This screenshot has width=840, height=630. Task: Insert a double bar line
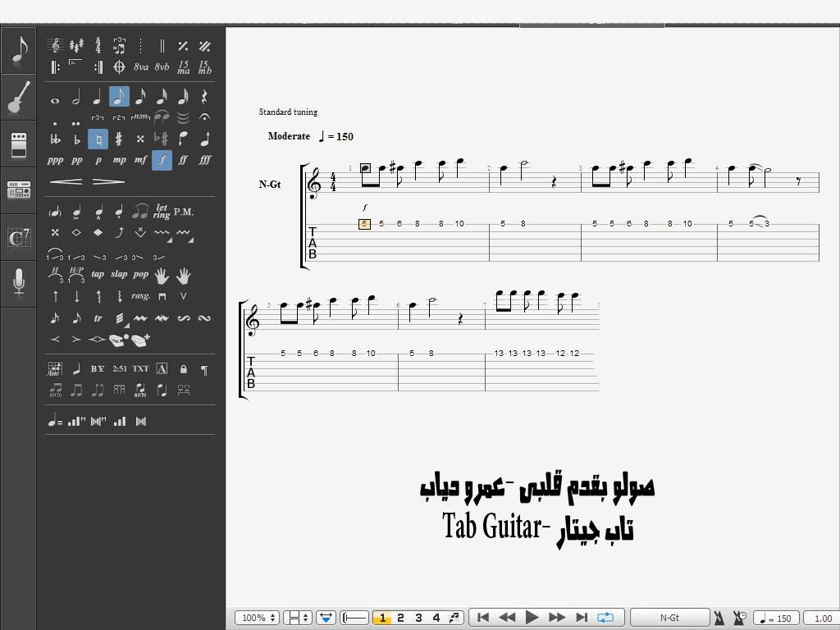pos(162,46)
